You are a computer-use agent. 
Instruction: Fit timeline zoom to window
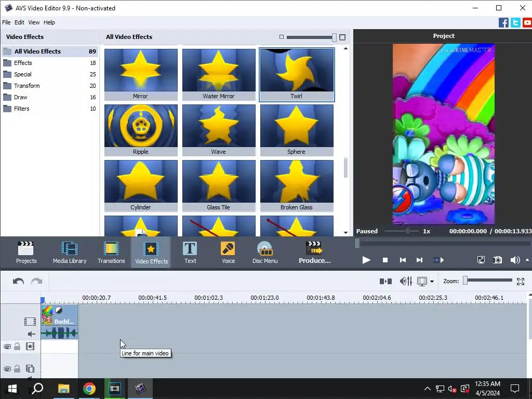[x=521, y=281]
